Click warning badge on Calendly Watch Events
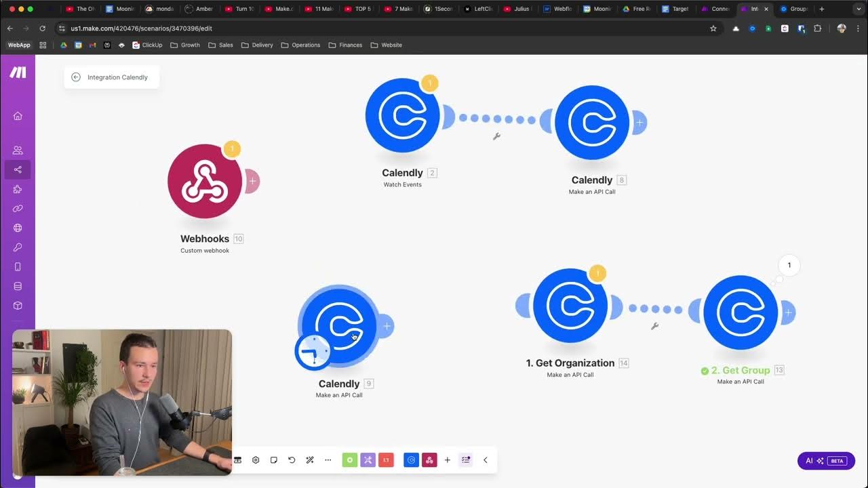This screenshot has width=868, height=488. [429, 83]
